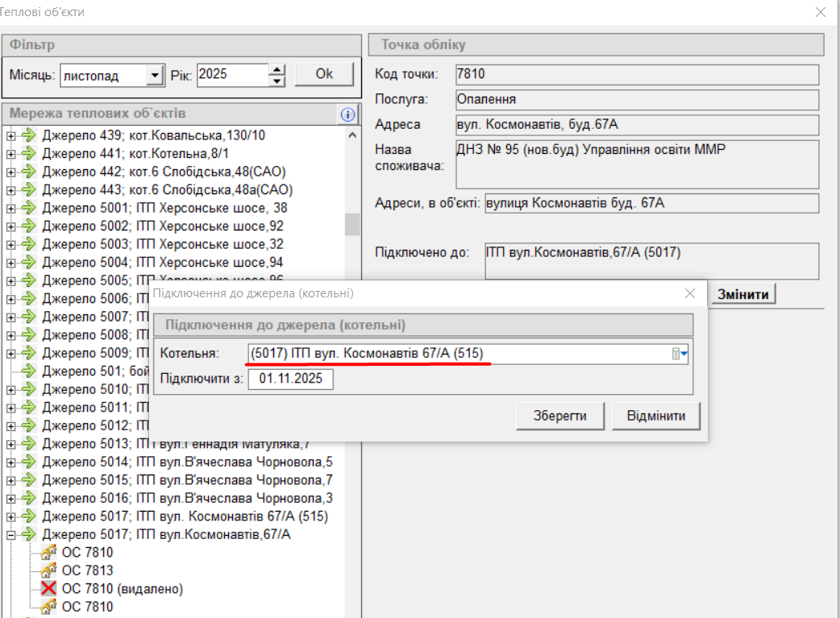
Task: Click the Підключити з date field
Action: tap(290, 380)
